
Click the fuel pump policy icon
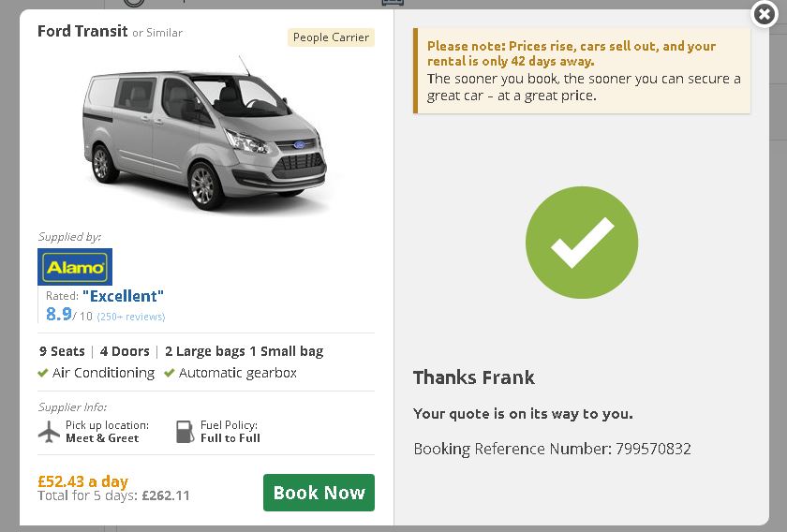(x=185, y=431)
